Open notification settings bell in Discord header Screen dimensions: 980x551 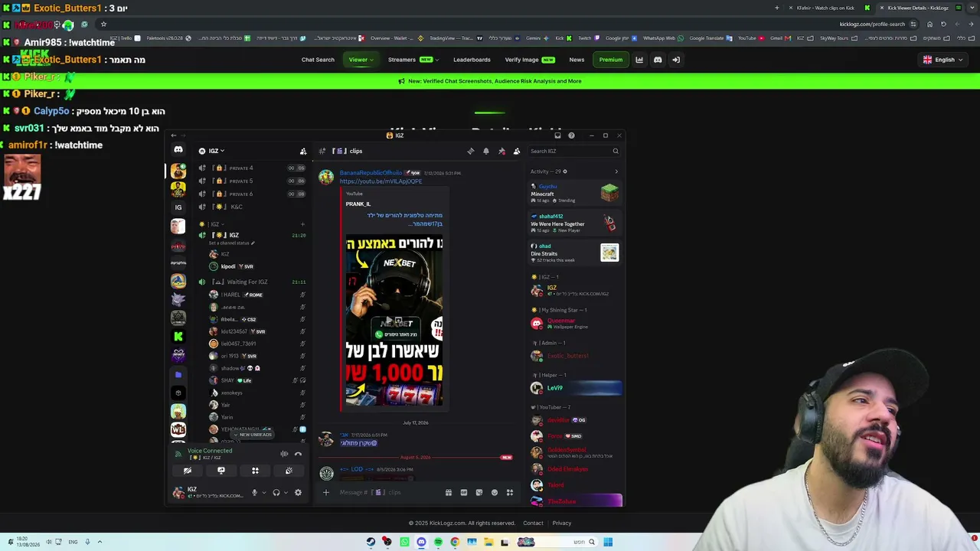coord(486,151)
